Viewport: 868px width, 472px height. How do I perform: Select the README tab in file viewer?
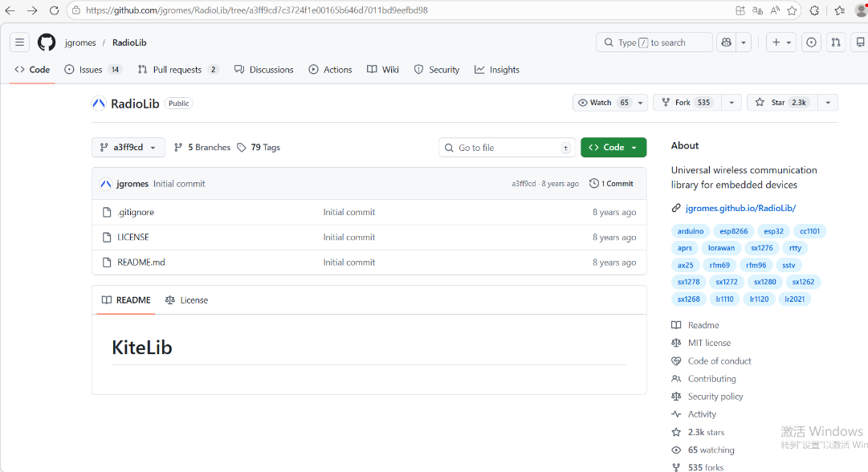126,300
